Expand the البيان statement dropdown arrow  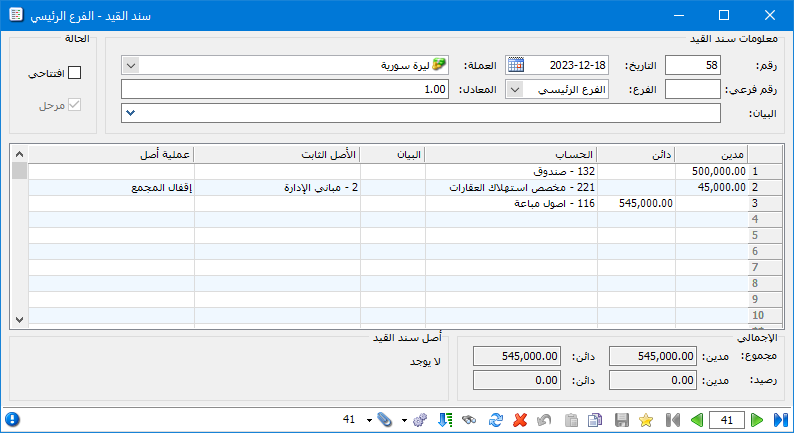pos(131,113)
